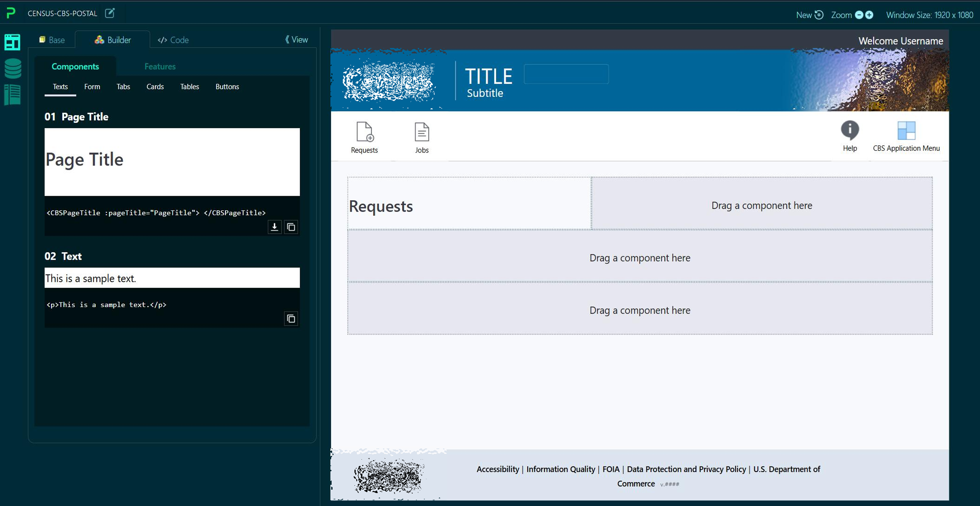Open the layout panel sidebar icon
Viewport: 980px width, 506px height.
tap(12, 42)
